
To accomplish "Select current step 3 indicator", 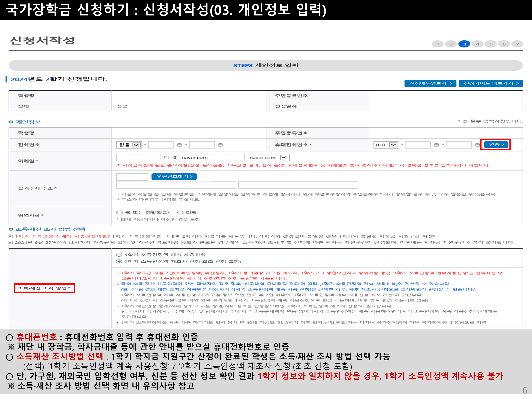I will (464, 44).
